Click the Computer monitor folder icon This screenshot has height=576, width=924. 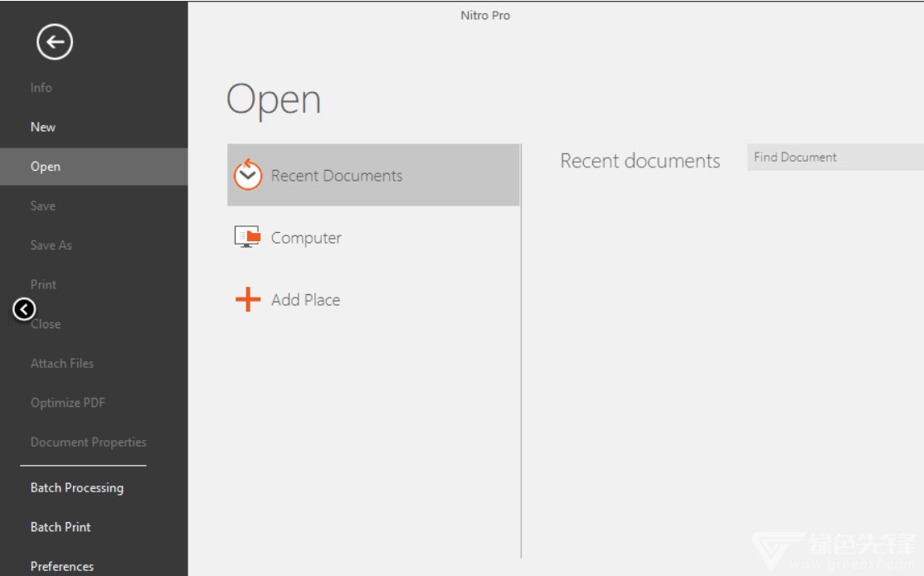point(247,237)
